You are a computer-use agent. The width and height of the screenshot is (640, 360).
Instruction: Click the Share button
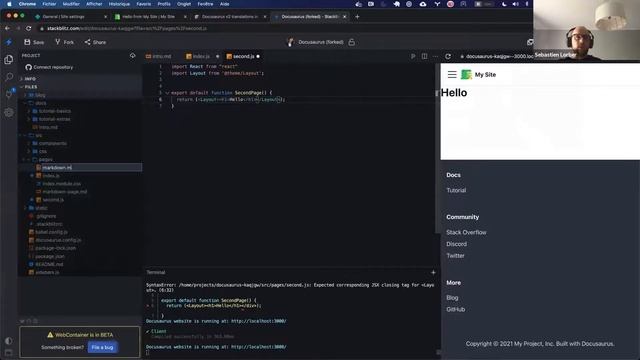point(96,42)
